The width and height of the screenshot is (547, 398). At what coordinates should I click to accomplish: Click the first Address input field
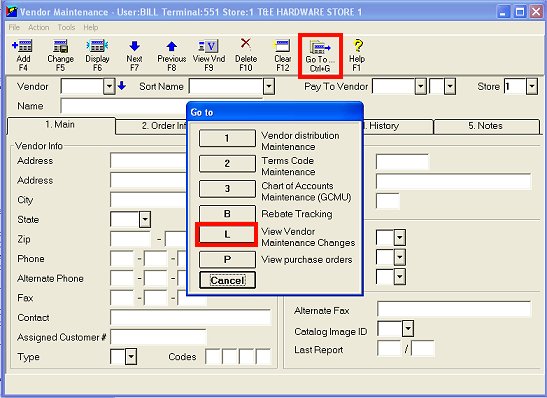[x=149, y=160]
